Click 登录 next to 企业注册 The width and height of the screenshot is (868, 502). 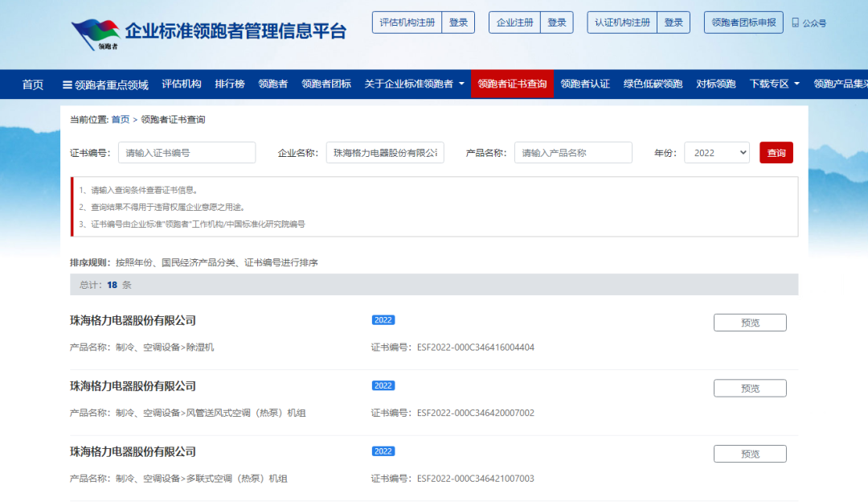[557, 23]
